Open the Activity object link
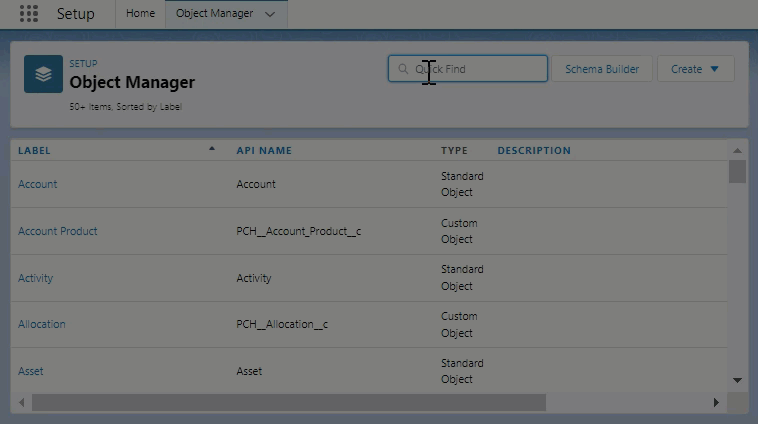 (x=36, y=278)
